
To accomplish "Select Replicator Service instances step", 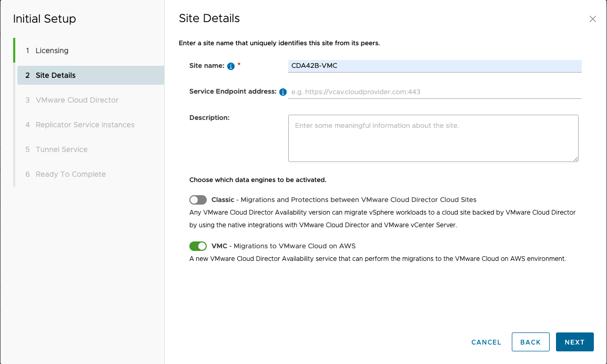I will click(85, 125).
